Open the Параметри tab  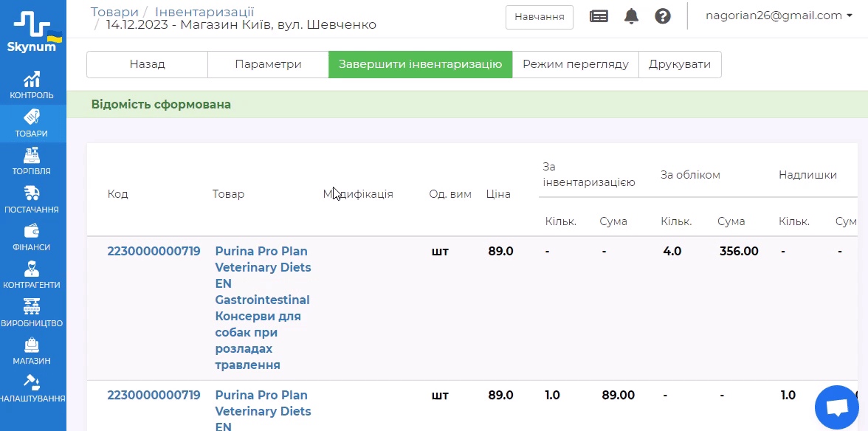268,64
